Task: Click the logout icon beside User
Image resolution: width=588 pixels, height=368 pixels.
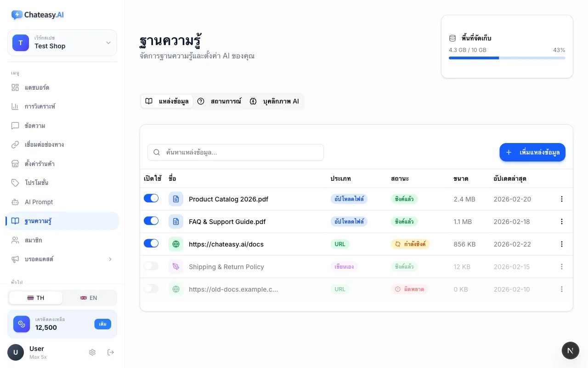Action: tap(111, 352)
